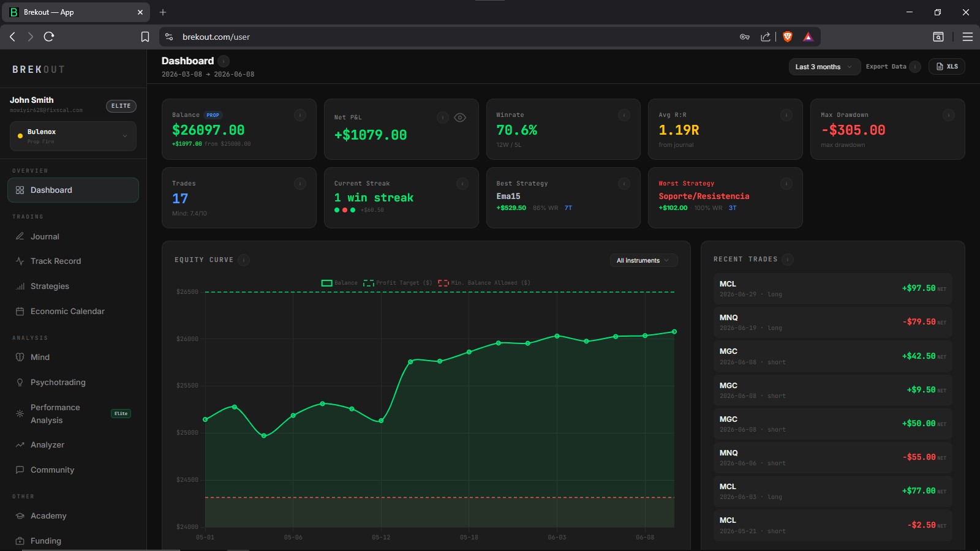
Task: Open Strategies in the sidebar
Action: pyautogui.click(x=73, y=286)
